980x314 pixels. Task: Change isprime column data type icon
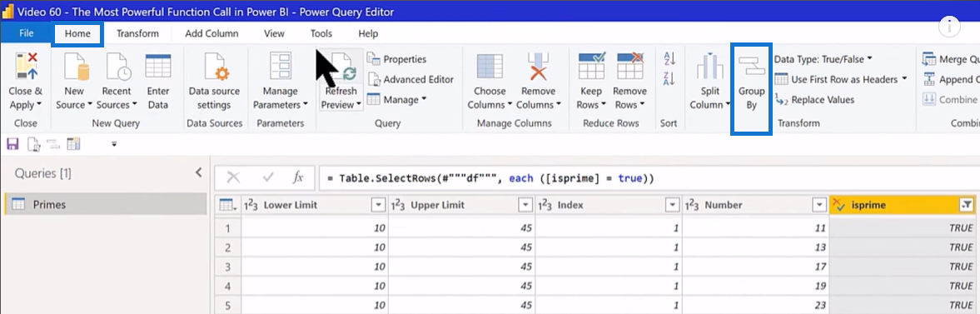coord(839,205)
